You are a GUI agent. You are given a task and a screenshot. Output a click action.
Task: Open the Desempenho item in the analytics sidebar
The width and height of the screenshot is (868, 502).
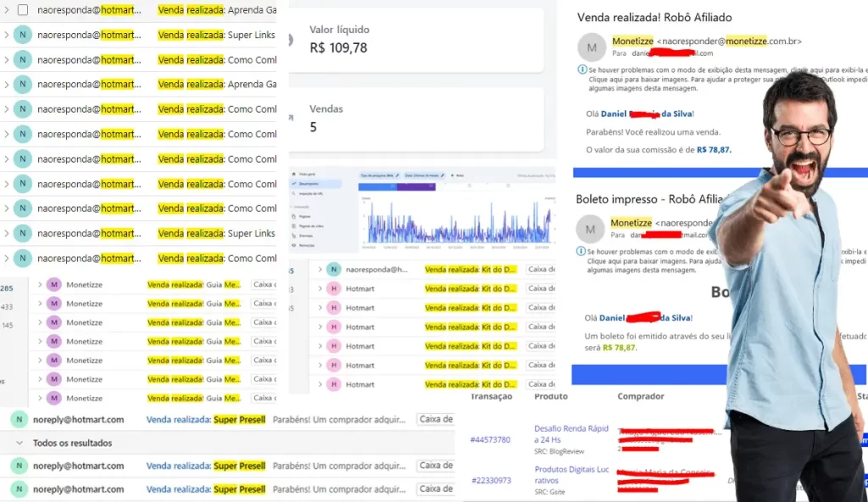(x=310, y=183)
